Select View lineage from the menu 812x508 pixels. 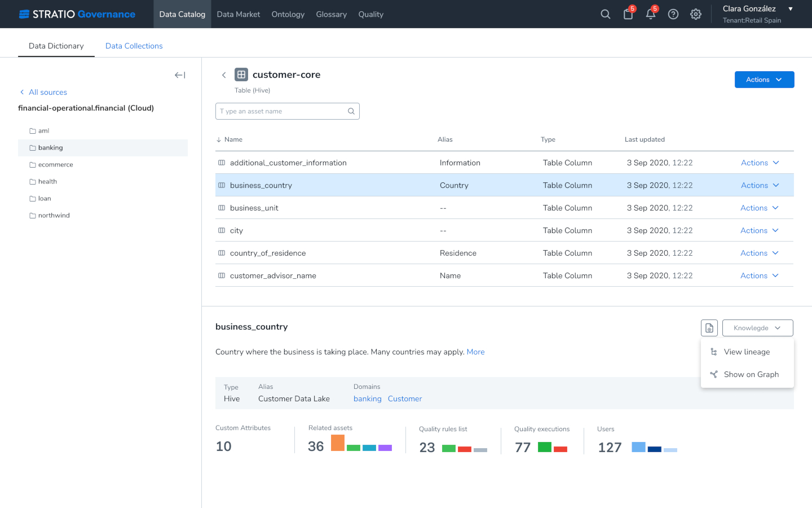coord(747,352)
